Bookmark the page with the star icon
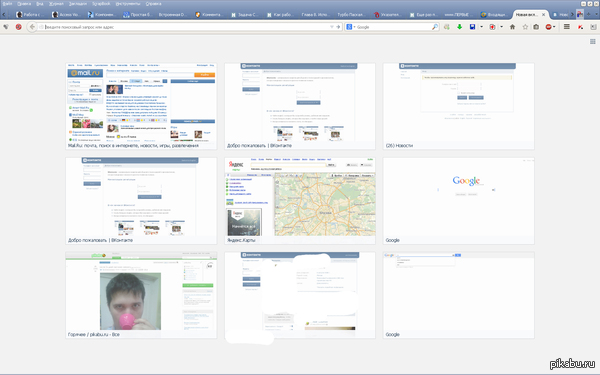 [525, 27]
